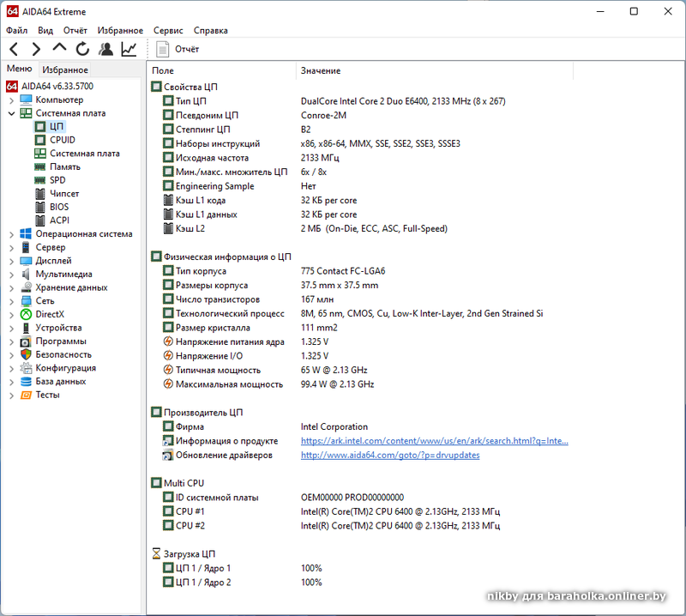Collapse the Системная плата tree node
The image size is (686, 616).
[11, 113]
